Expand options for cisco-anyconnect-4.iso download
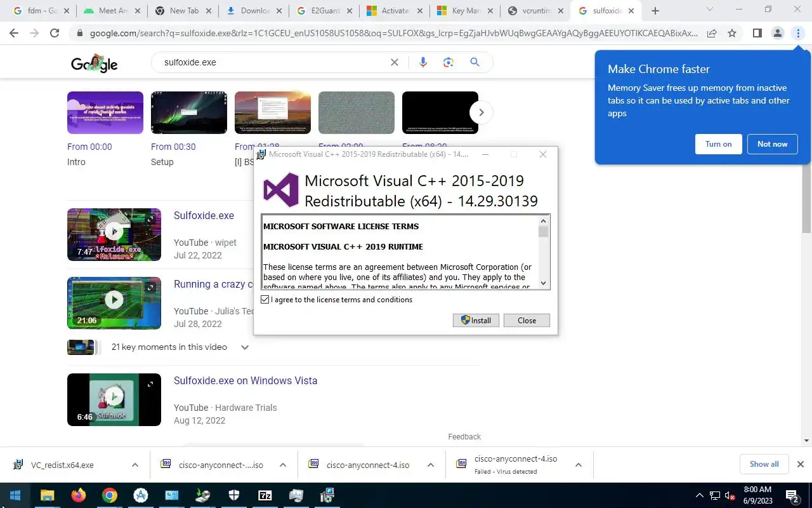This screenshot has height=508, width=812. click(430, 465)
